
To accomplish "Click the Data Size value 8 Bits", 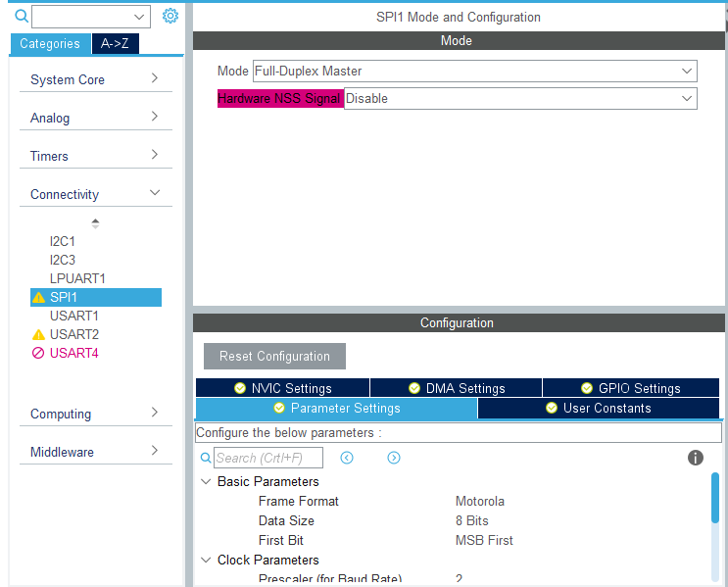I will (471, 520).
